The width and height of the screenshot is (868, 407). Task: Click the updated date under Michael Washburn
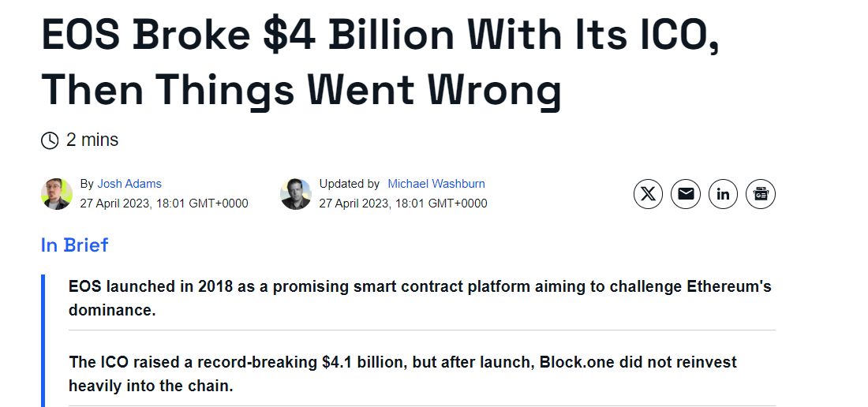[403, 203]
